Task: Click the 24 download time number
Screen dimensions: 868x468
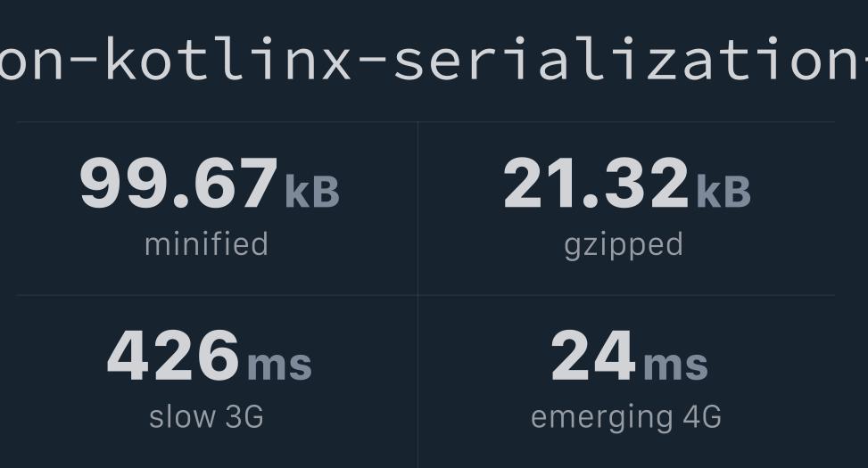Action: point(593,355)
